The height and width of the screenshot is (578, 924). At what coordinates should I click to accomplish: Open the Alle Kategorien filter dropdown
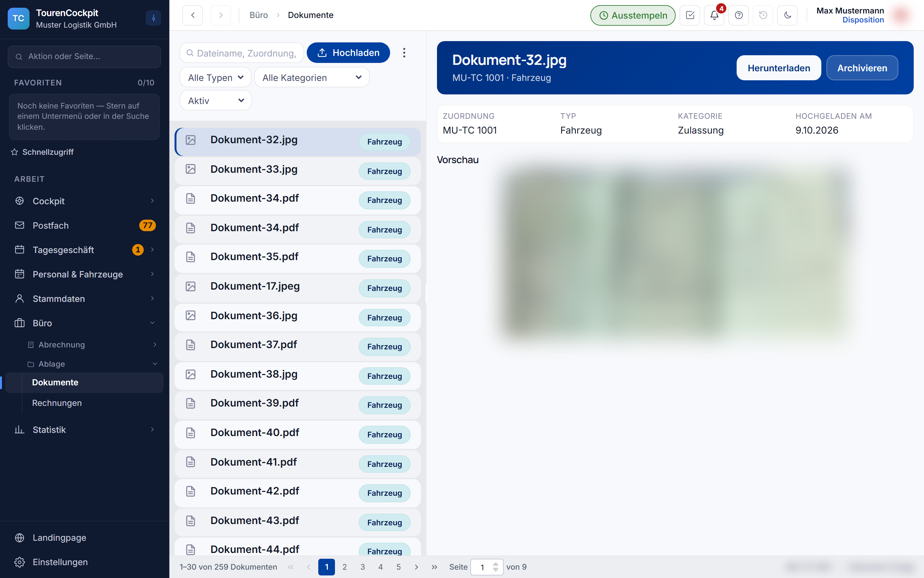coord(312,78)
